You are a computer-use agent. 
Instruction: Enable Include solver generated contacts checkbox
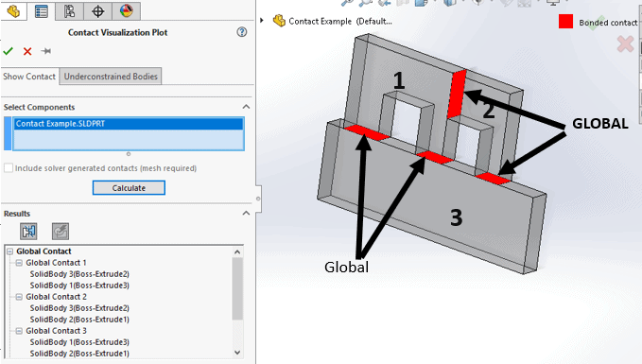click(x=9, y=168)
